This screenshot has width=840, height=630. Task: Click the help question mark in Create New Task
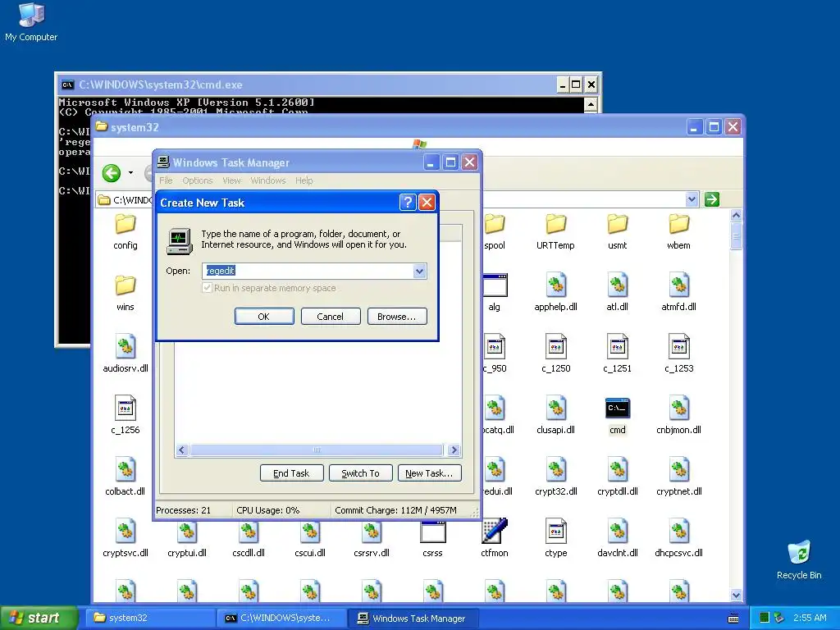tap(408, 203)
